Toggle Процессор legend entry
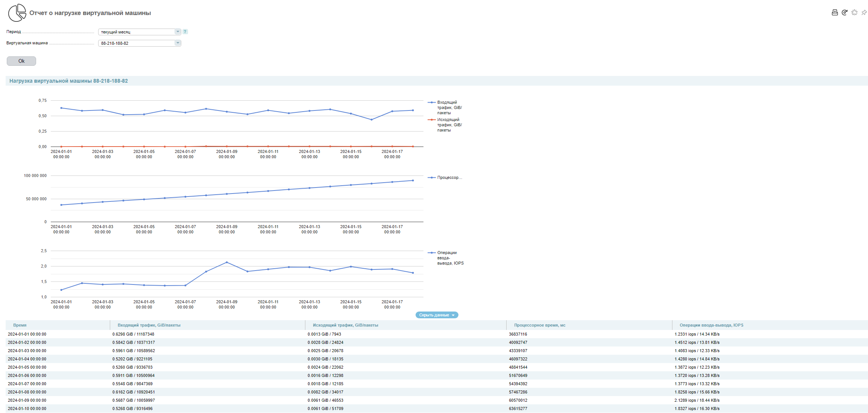This screenshot has width=868, height=413. (x=445, y=177)
